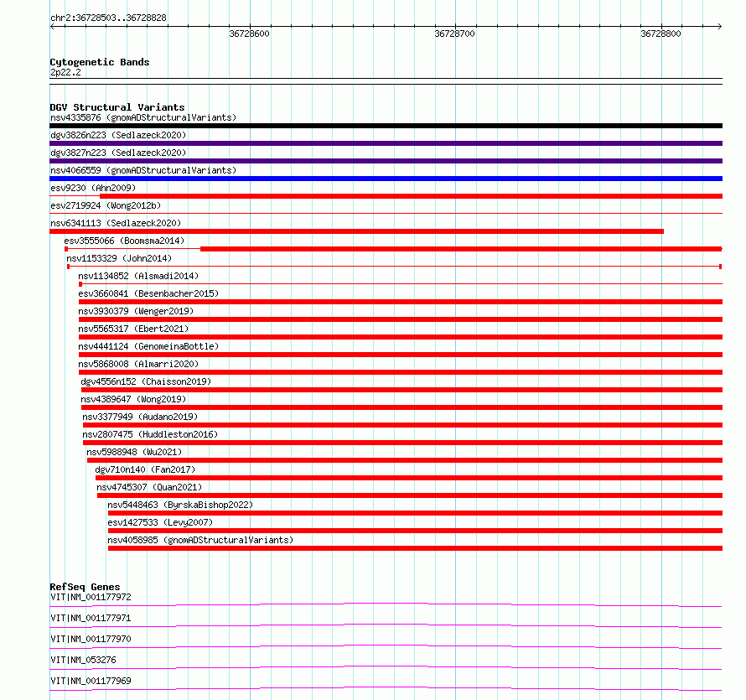Viewport: 746px width, 700px height.
Task: Select variant nsv4066559 (gnomADStructuralVariants) label
Action: point(143,170)
